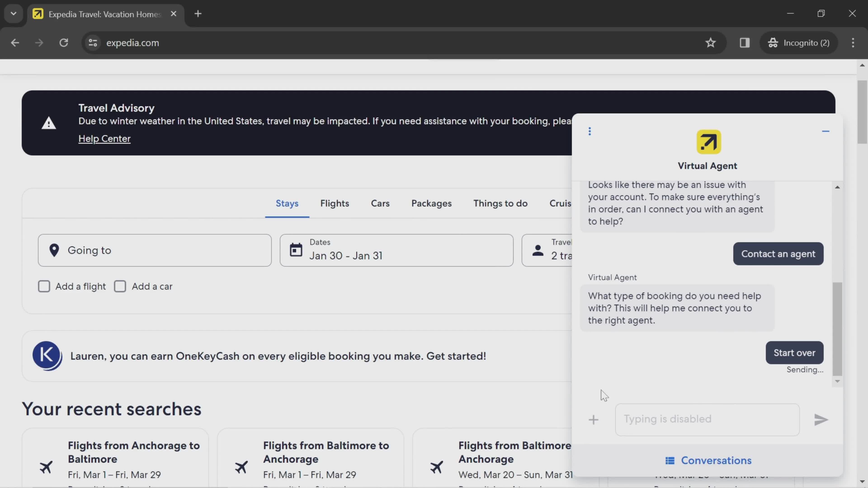Click the person icon in Travelers field
The height and width of the screenshot is (488, 868).
click(538, 250)
